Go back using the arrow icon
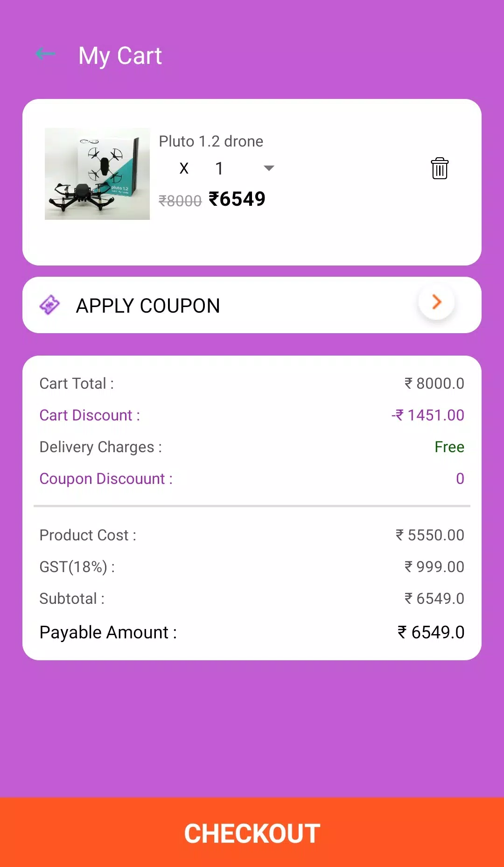The height and width of the screenshot is (867, 504). pyautogui.click(x=45, y=54)
